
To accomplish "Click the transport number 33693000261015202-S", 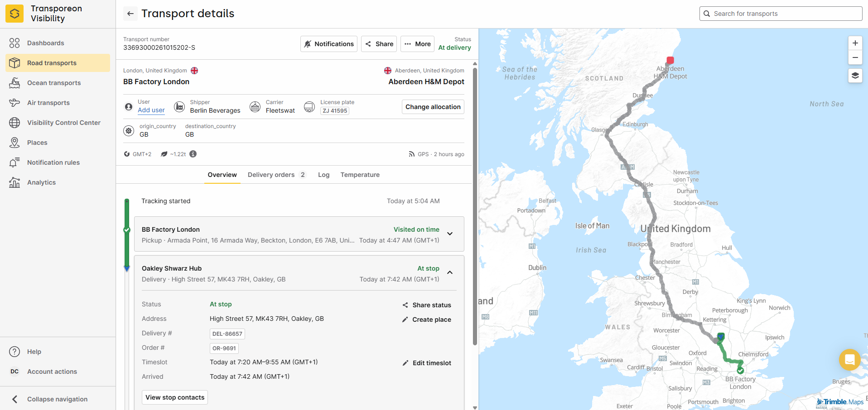I will coord(159,48).
